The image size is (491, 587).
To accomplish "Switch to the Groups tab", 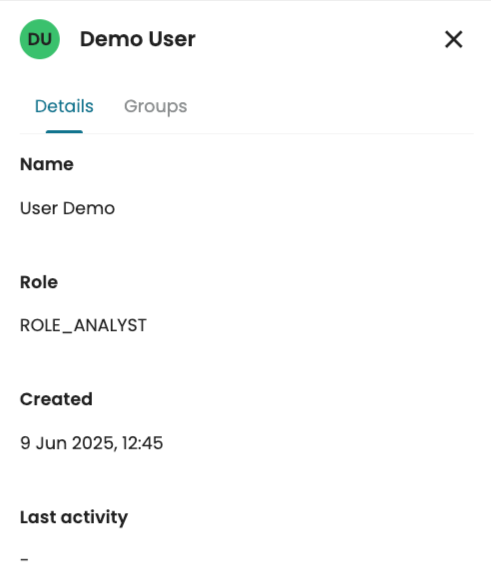I will click(x=155, y=107).
